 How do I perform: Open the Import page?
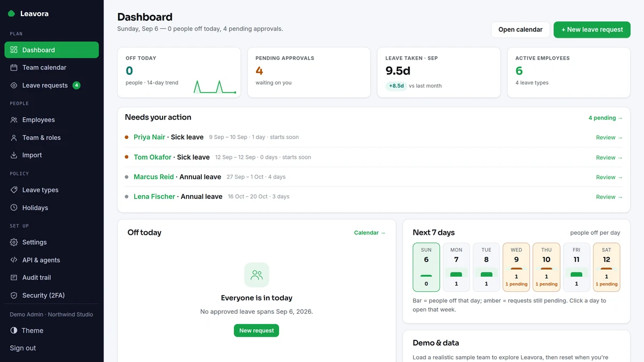(x=52, y=155)
